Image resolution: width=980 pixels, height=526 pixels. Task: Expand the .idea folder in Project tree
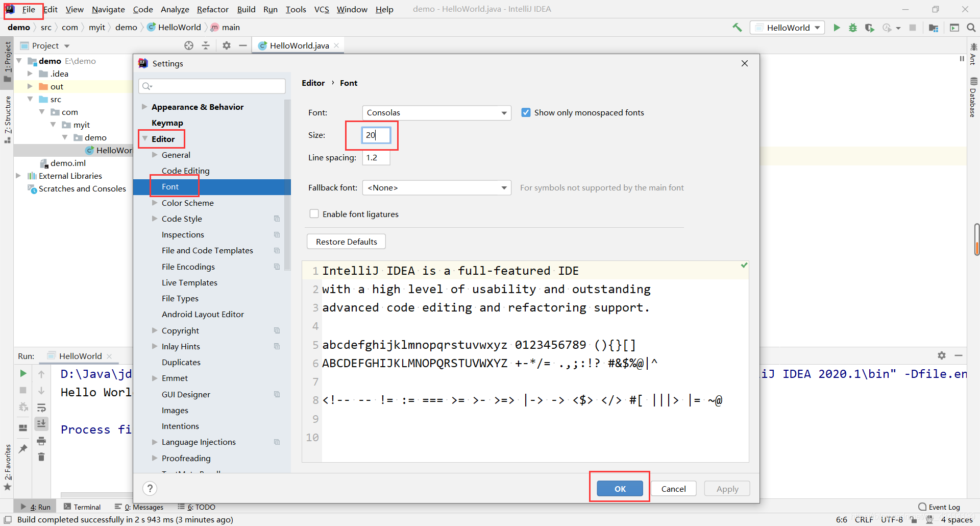[x=30, y=74]
